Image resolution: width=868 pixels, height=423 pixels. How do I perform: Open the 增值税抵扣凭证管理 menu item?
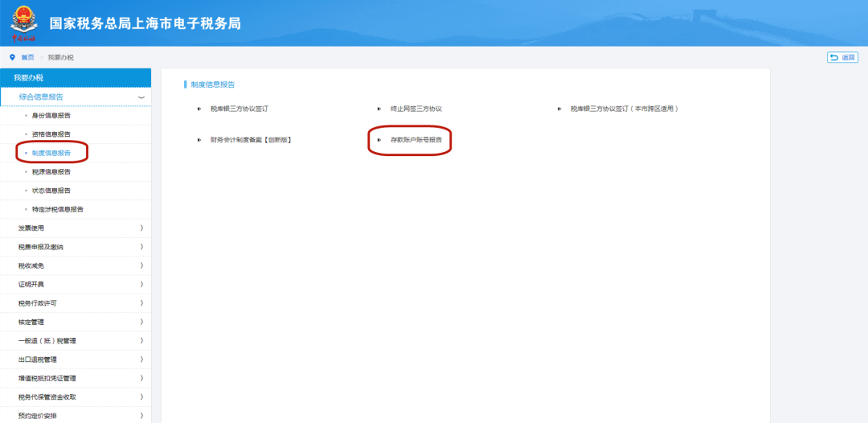(x=76, y=379)
